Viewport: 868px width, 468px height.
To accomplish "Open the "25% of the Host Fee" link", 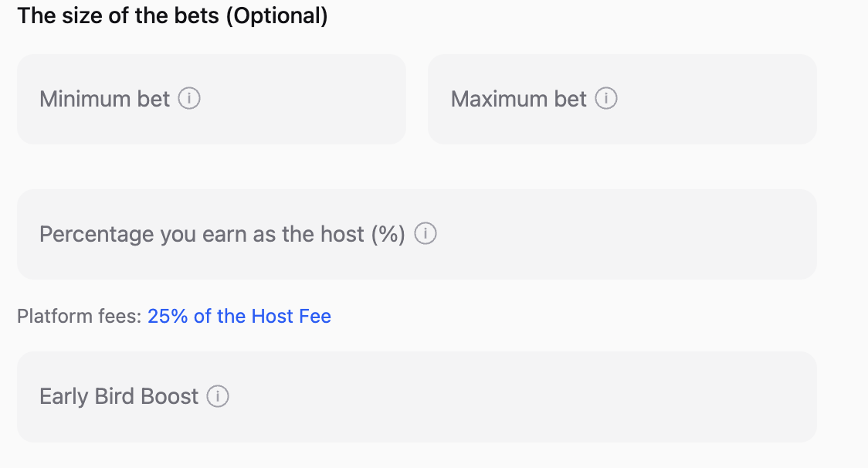I will tap(239, 317).
